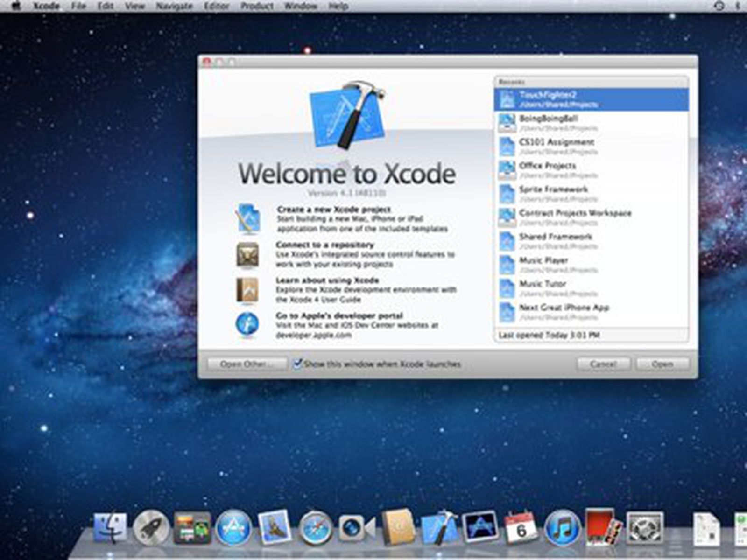Open Finder from the Dock

(110, 528)
